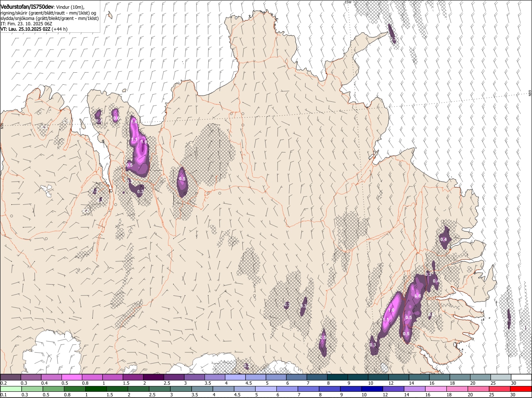Select the dark green rain swatch for 1–1.5

click(x=96, y=389)
